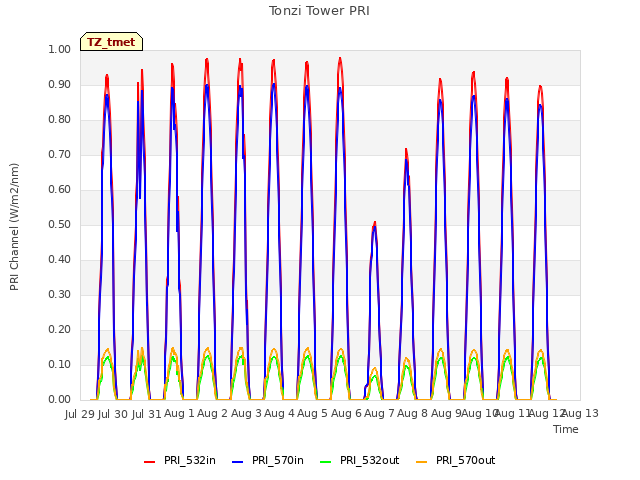Click the Jul 29 x-axis date label
Image resolution: width=640 pixels, height=480 pixels.
[x=80, y=414]
